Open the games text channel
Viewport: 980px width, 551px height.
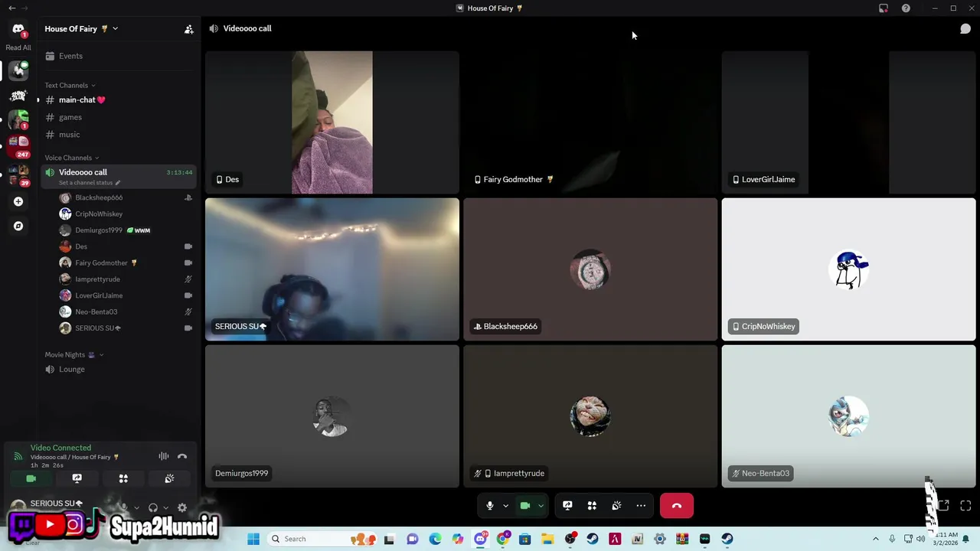119,117
